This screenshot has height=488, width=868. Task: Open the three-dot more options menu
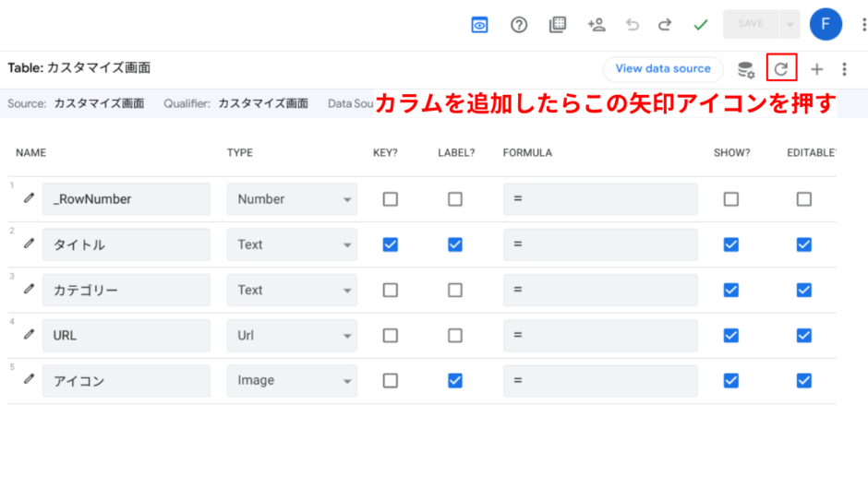click(x=844, y=69)
